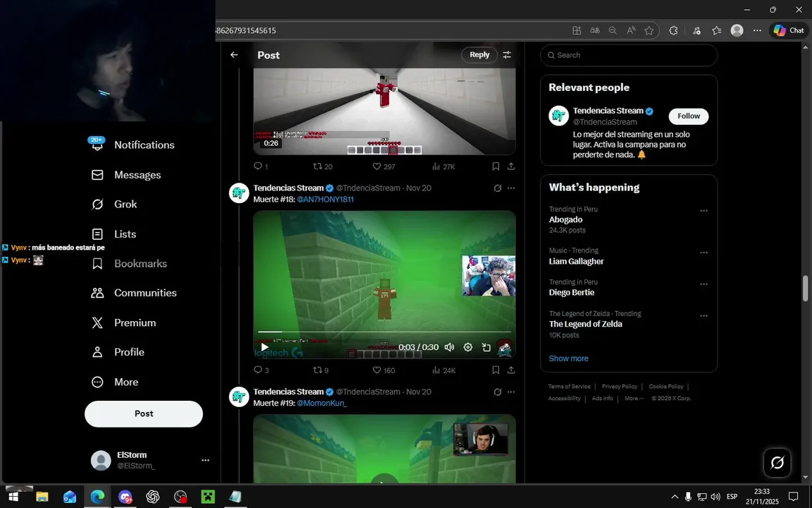Share the post with 27K views
Screen dimensions: 812x508
click(511, 167)
